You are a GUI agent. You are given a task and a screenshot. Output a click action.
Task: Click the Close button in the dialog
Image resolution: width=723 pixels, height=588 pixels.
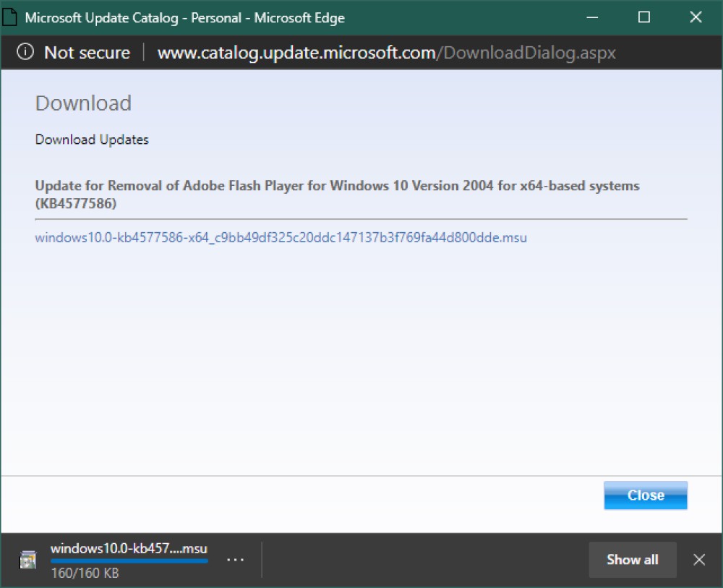(x=646, y=495)
